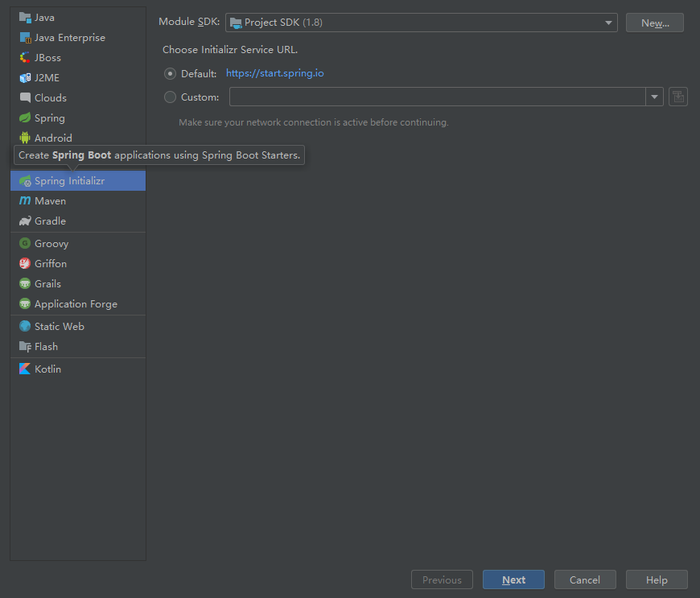Choose JBoss in the list
The image size is (700, 598).
coord(78,58)
